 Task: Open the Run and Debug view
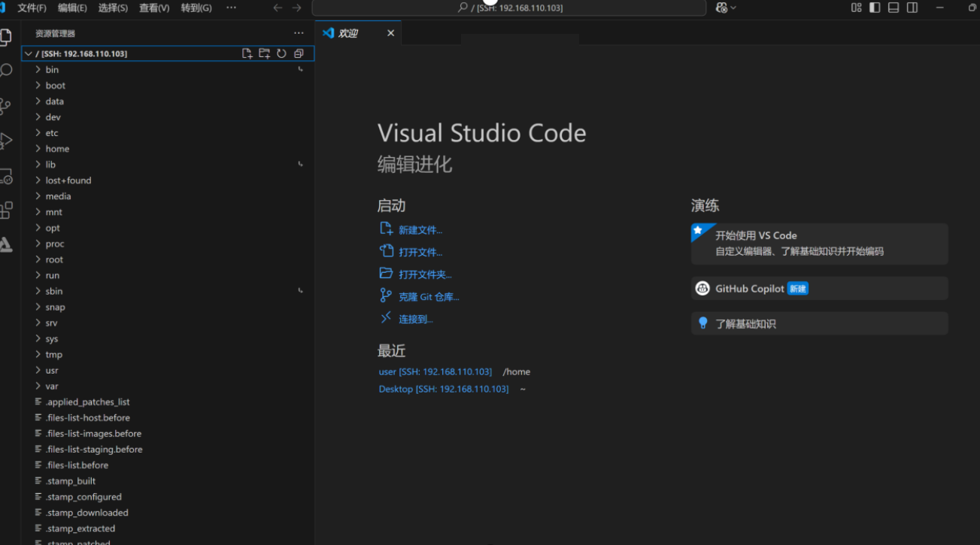(6, 141)
